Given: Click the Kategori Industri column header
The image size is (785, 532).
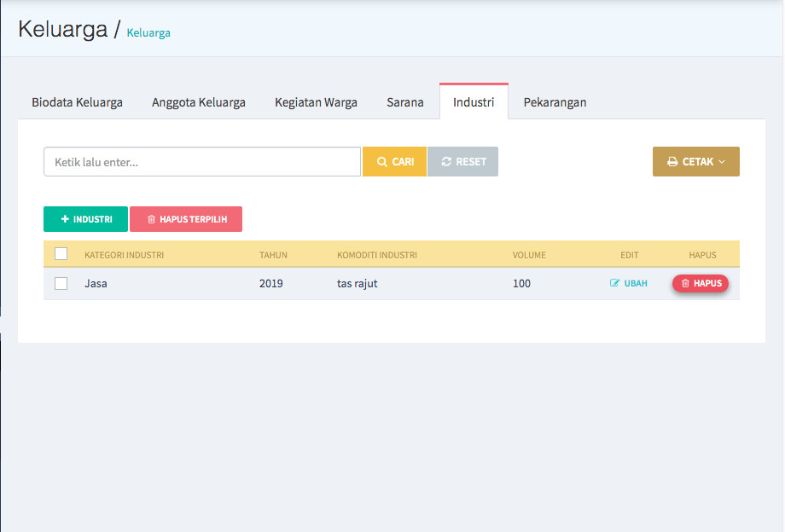Looking at the screenshot, I should click(124, 255).
